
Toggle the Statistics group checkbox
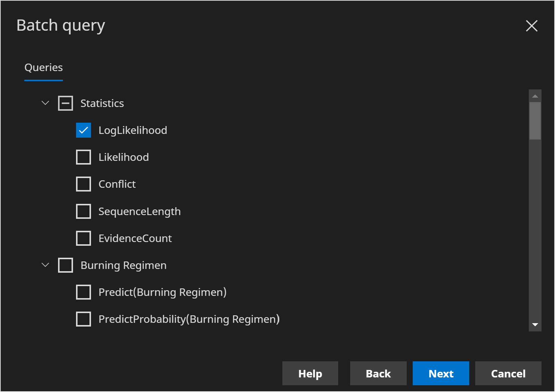[66, 103]
